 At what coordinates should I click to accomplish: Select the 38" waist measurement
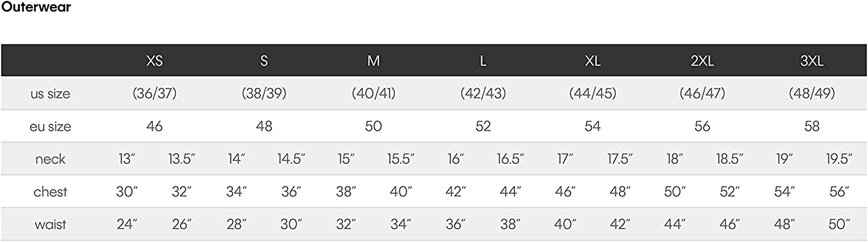[x=510, y=225]
